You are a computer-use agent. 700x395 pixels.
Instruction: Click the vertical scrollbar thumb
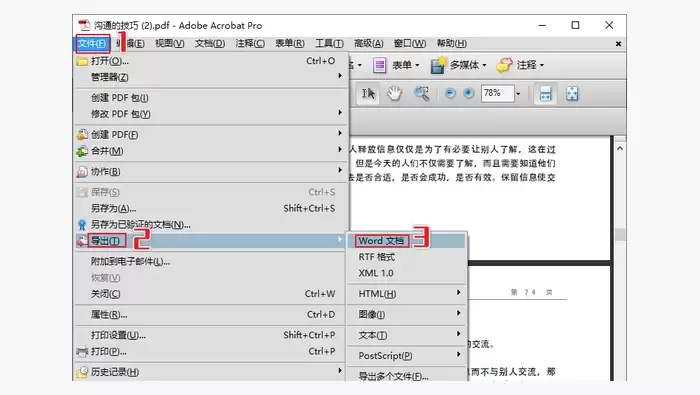click(620, 234)
